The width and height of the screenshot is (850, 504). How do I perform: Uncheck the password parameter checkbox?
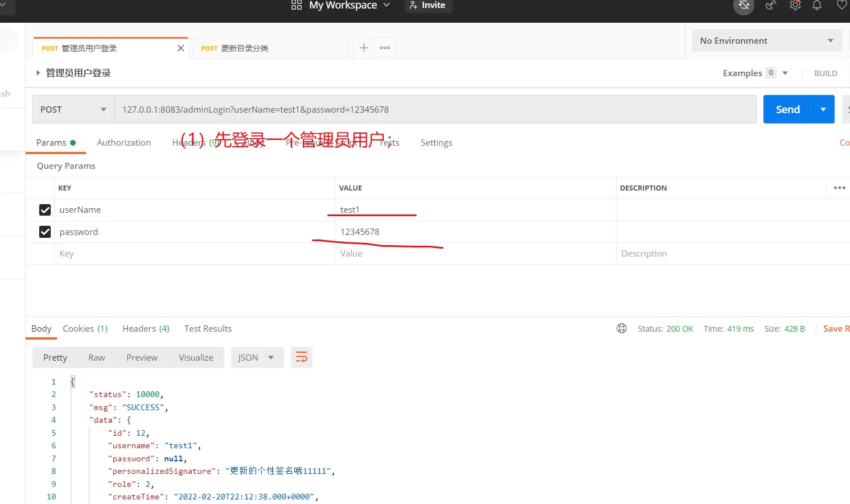tap(45, 232)
